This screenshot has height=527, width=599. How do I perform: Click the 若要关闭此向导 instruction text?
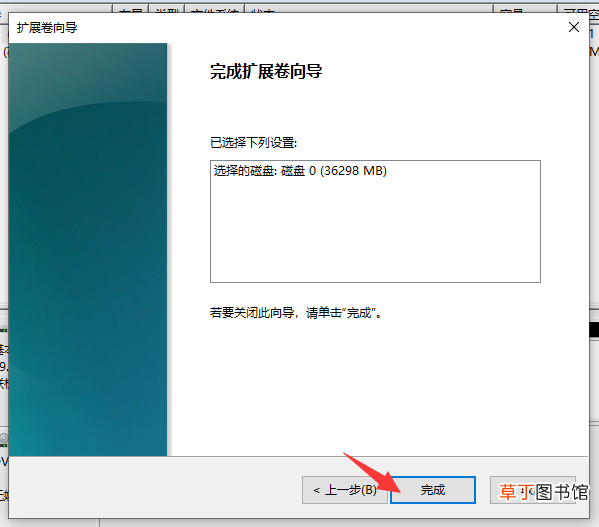pos(296,313)
